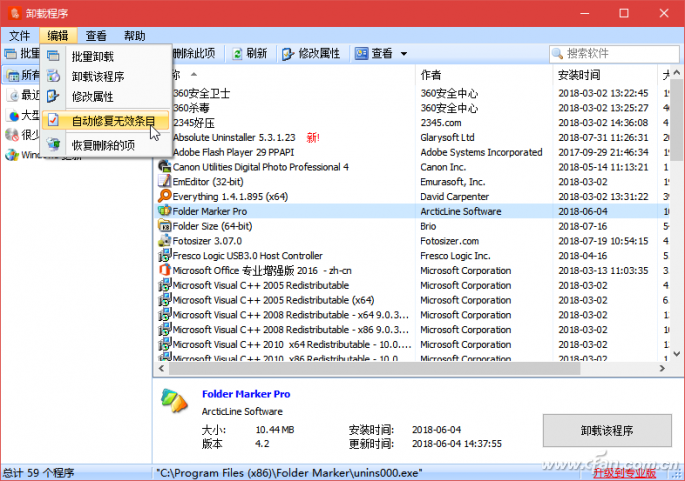Click the 刷新 toolbar button
Viewport: 685px width, 481px height.
point(250,54)
